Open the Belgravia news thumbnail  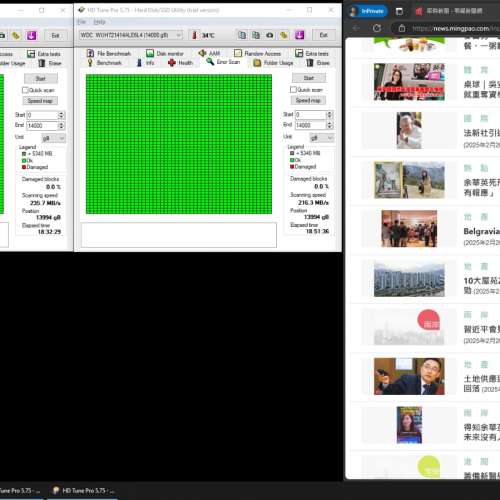point(409,229)
